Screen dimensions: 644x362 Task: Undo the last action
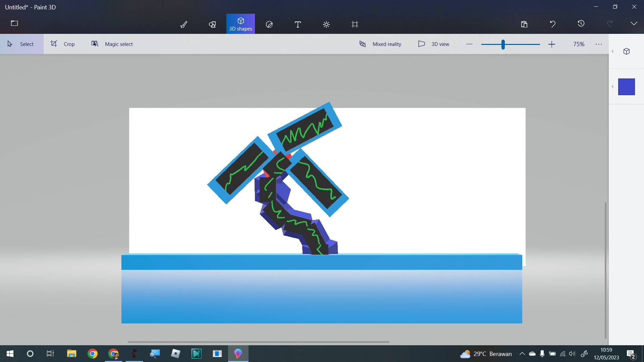coord(552,24)
